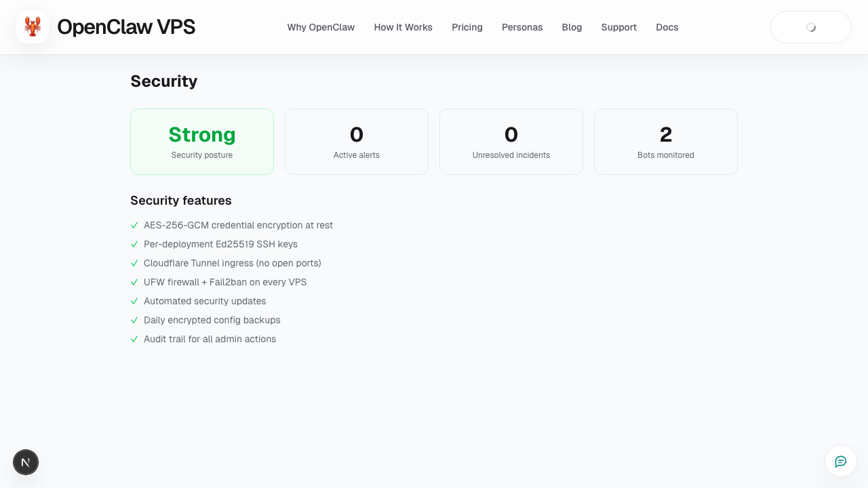Open Docs from the navigation bar
Viewport: 868px width, 488px height.
pyautogui.click(x=667, y=27)
